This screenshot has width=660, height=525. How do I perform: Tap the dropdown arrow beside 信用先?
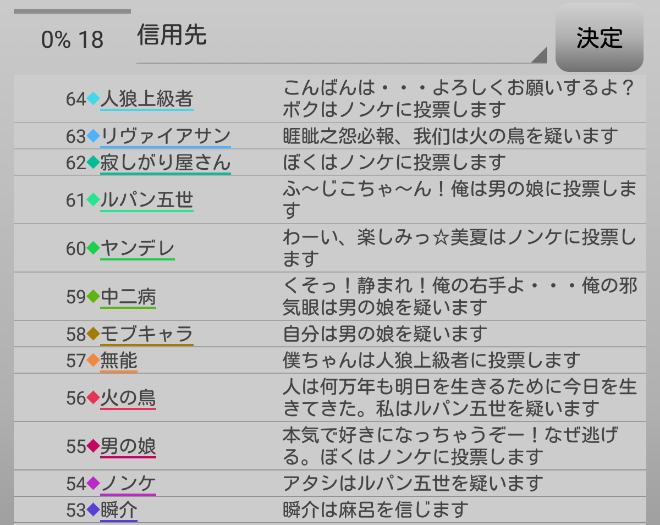coord(539,55)
